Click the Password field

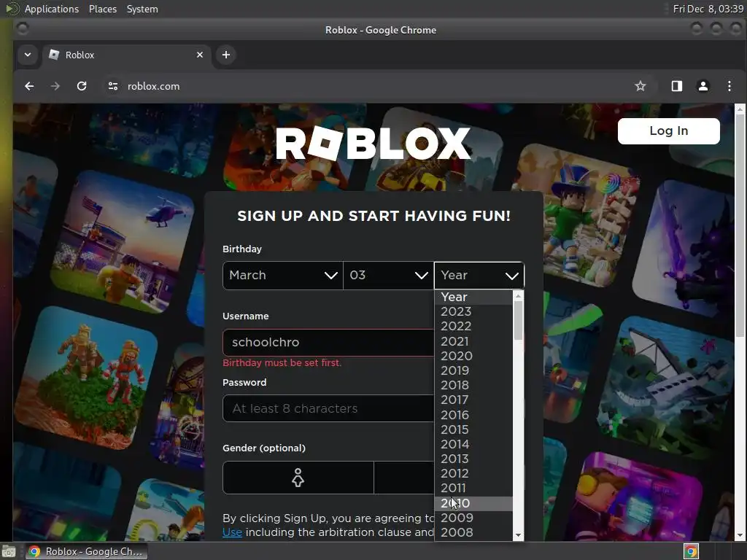(329, 408)
